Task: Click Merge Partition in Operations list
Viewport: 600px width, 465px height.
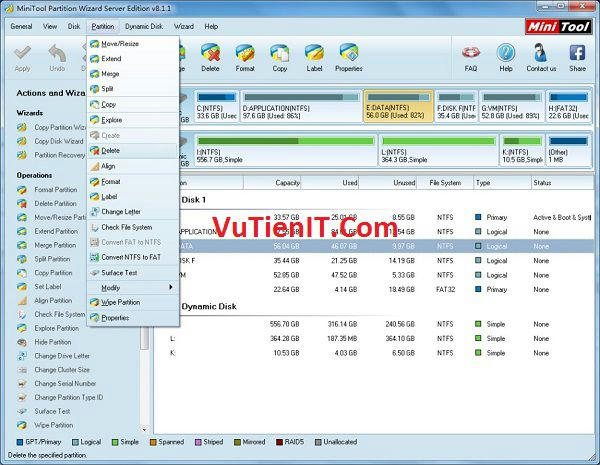Action: [55, 245]
